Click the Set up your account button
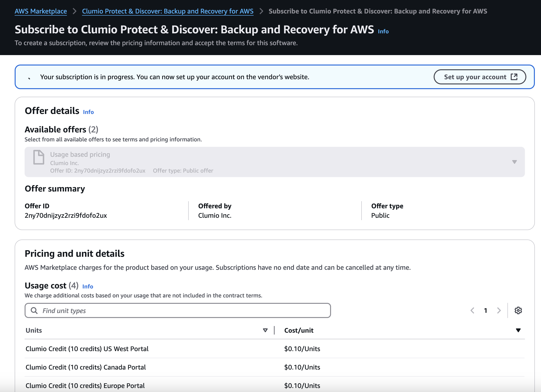Viewport: 541px width, 392px height. click(480, 77)
